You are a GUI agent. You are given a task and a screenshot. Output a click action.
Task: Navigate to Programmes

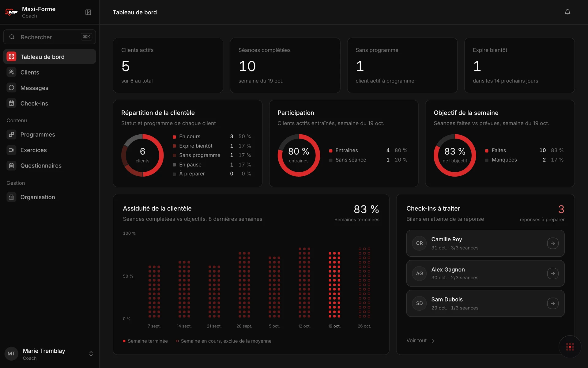[50, 134]
